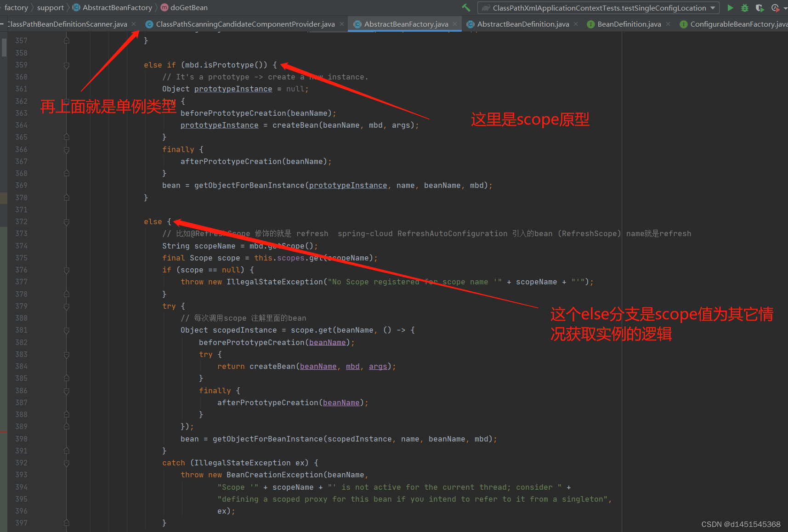Collapse the catch block fold at line 392
788x532 pixels.
click(67, 463)
